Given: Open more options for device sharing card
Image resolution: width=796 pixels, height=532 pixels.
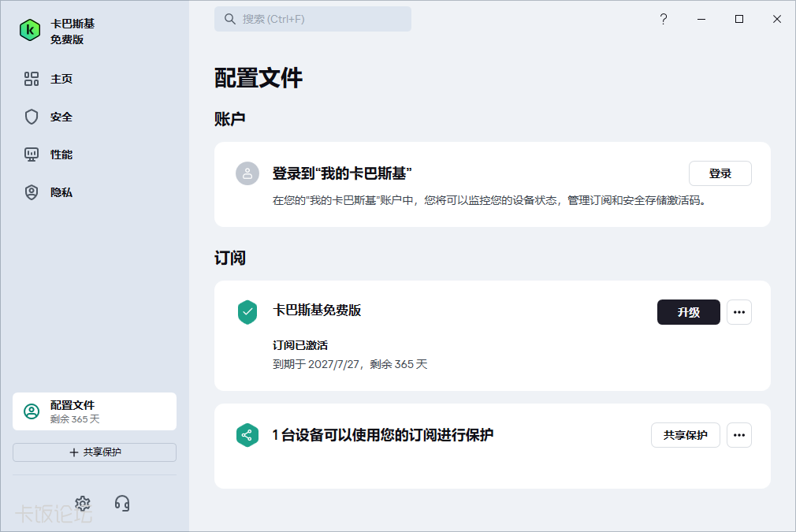Looking at the screenshot, I should [739, 435].
